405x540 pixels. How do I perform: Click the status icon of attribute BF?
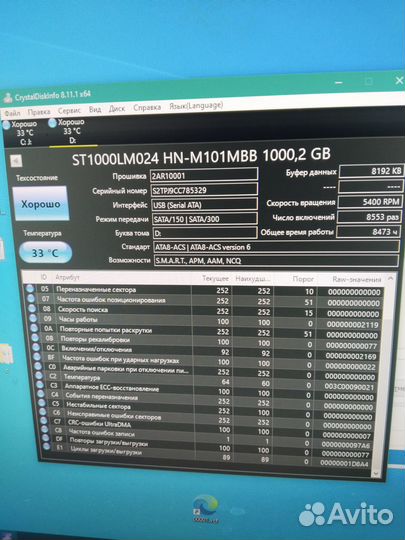[x=38, y=357]
